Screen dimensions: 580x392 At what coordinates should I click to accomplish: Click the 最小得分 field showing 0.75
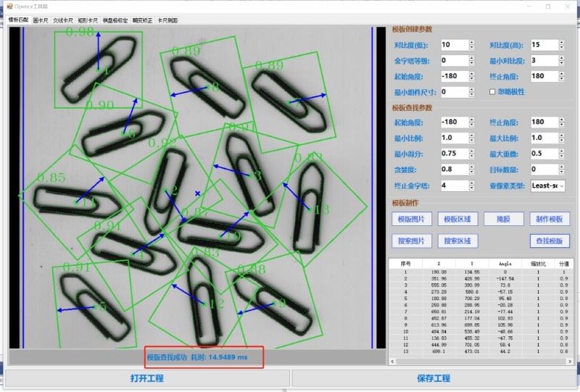455,154
